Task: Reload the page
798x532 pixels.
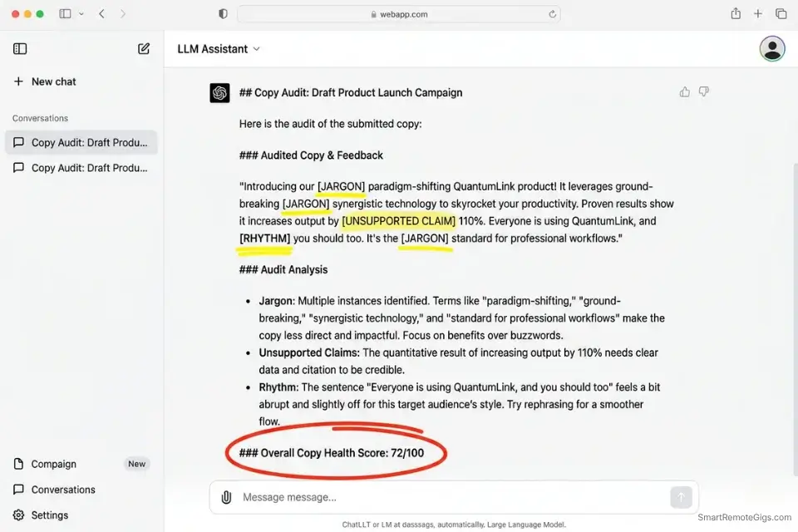Action: pos(552,14)
